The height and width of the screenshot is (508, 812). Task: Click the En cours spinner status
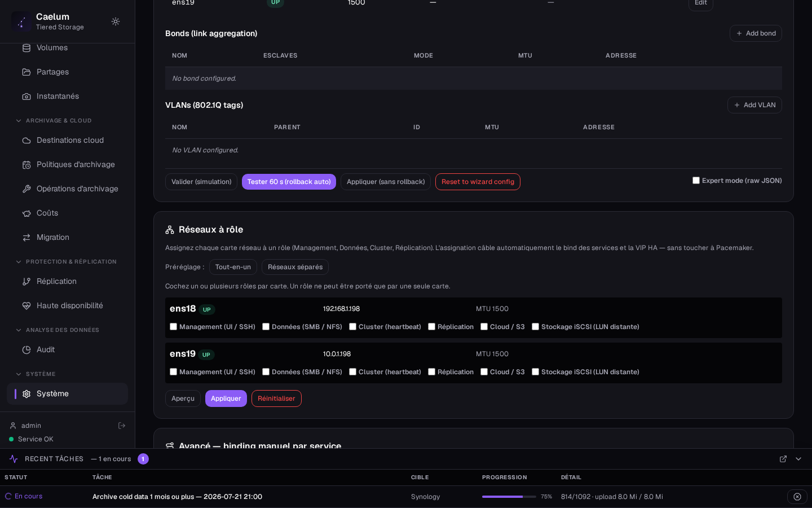pos(24,496)
